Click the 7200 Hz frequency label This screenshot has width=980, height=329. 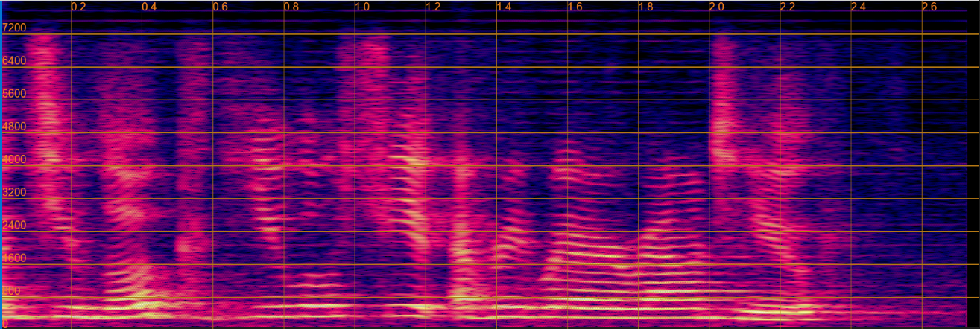tap(14, 28)
